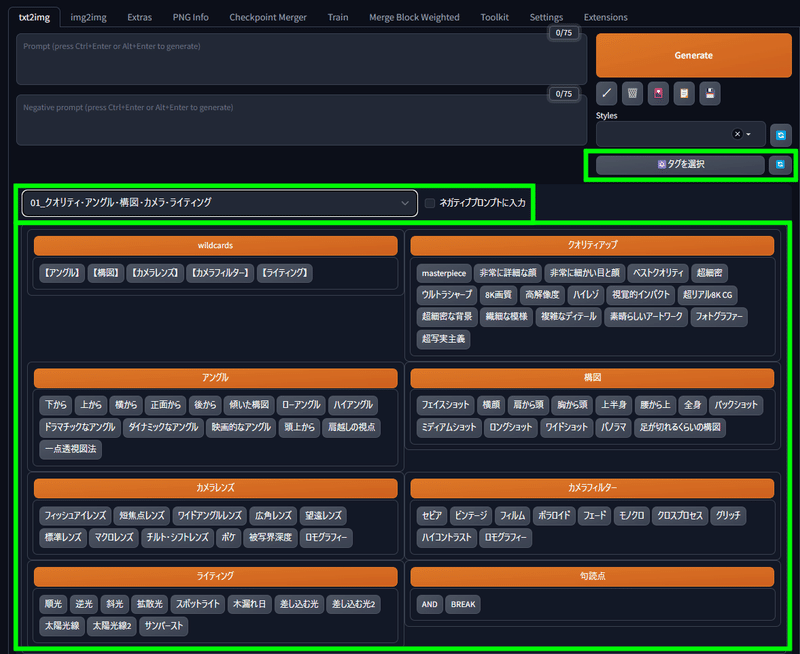Open extra networks with the card icon
The image size is (800, 654).
click(x=659, y=93)
